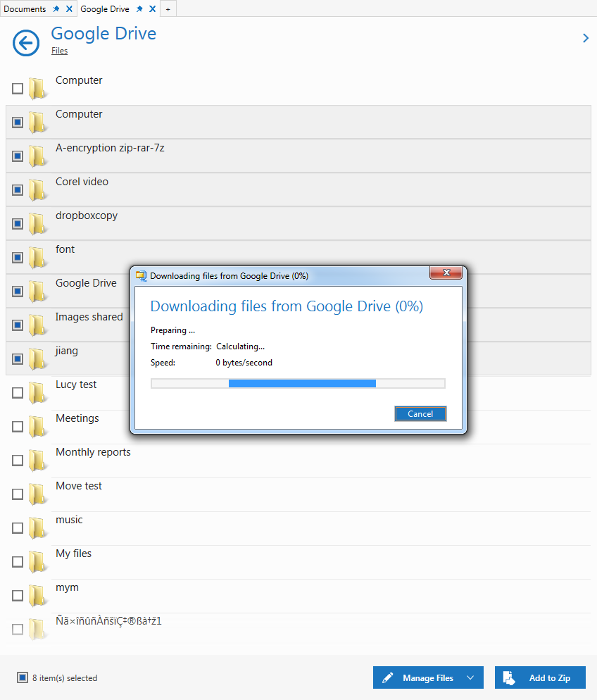This screenshot has height=700, width=597.
Task: Uncheck the jiang folder checkbox
Action: [18, 359]
